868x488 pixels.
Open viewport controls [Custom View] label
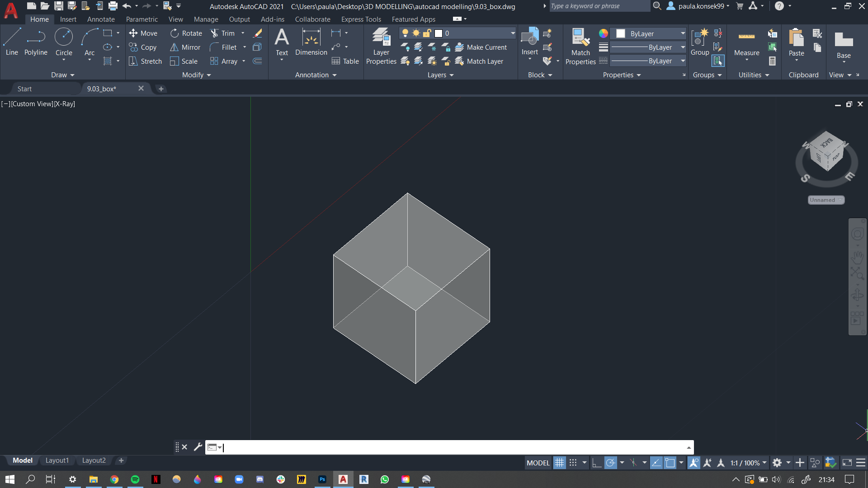point(32,104)
